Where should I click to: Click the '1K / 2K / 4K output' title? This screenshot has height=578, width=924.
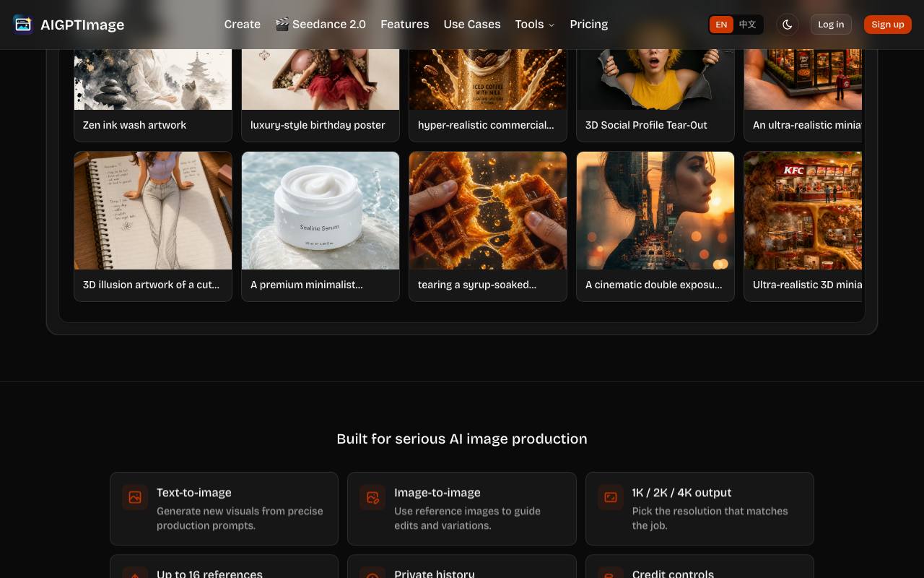681,493
